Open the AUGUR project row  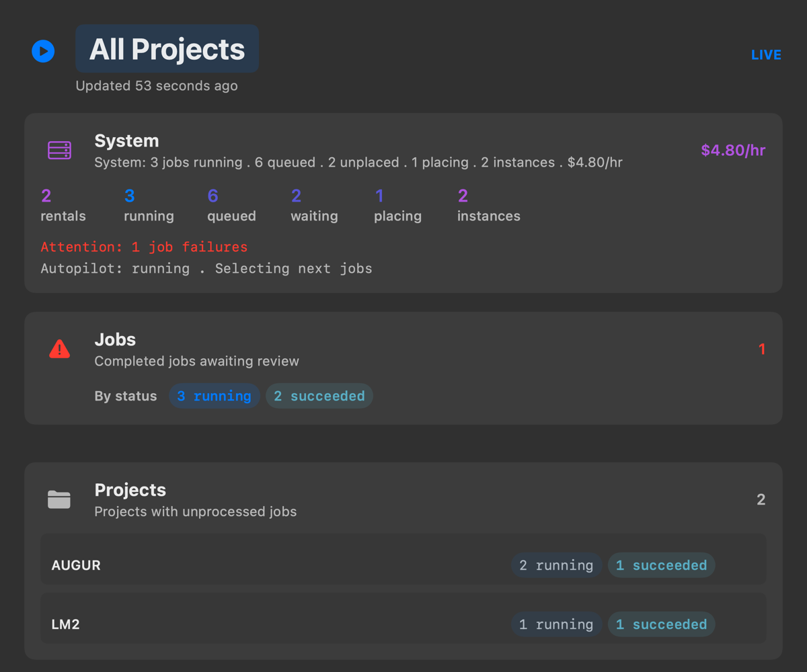point(403,559)
